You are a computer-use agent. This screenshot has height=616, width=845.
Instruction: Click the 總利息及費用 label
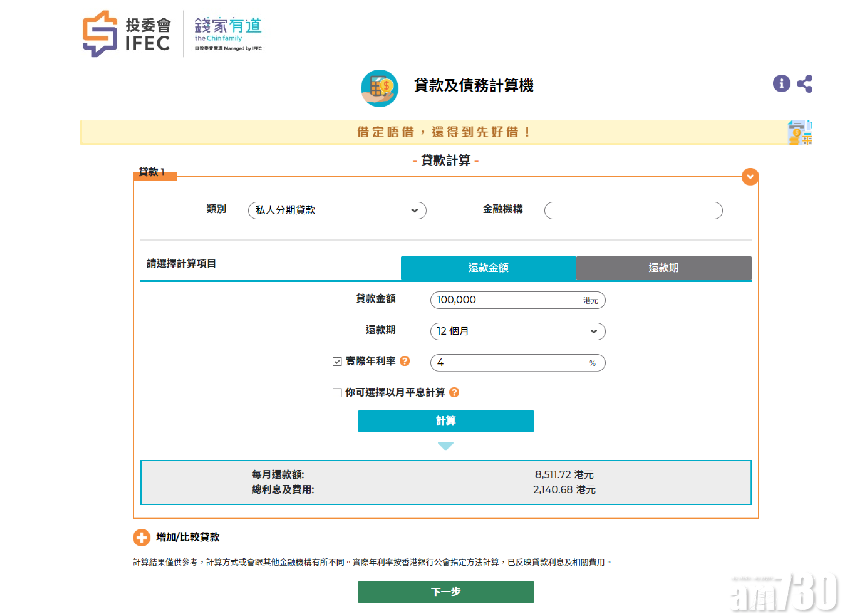283,489
